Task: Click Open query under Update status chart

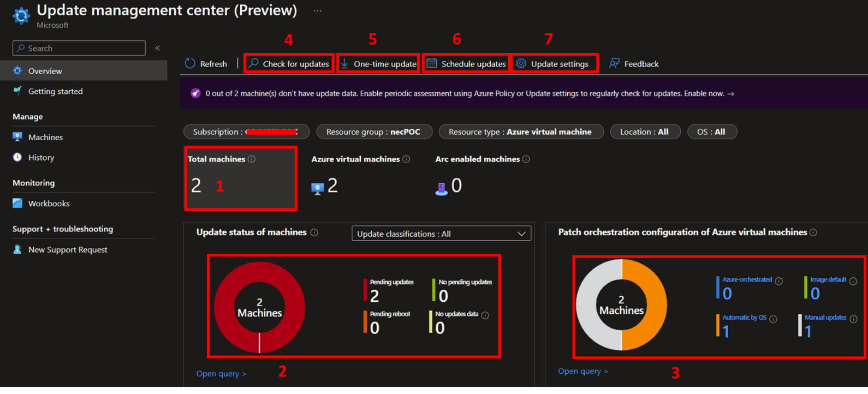Action: 221,373
